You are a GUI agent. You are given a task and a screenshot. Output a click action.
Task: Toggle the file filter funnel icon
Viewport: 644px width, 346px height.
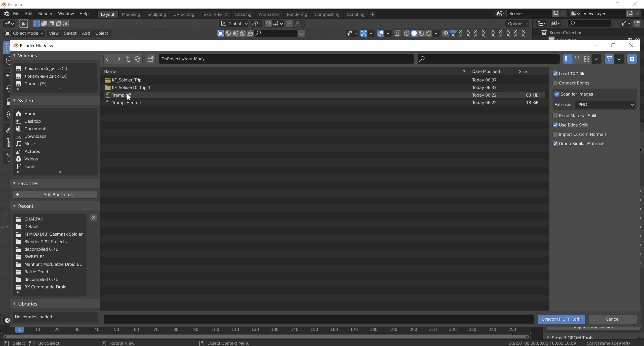(609, 59)
